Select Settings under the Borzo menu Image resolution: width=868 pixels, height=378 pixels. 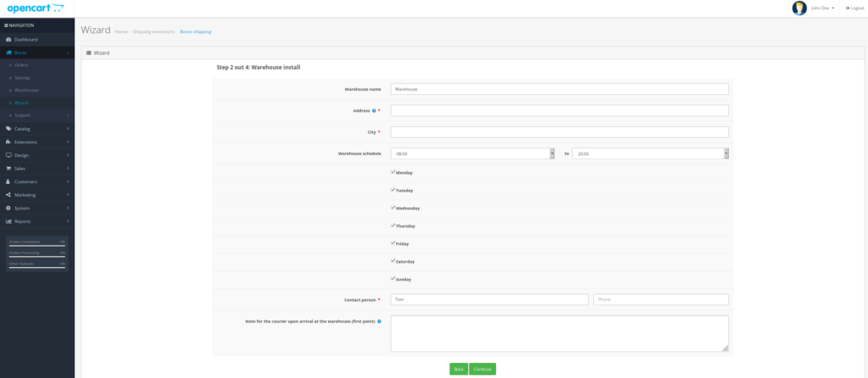click(x=23, y=77)
